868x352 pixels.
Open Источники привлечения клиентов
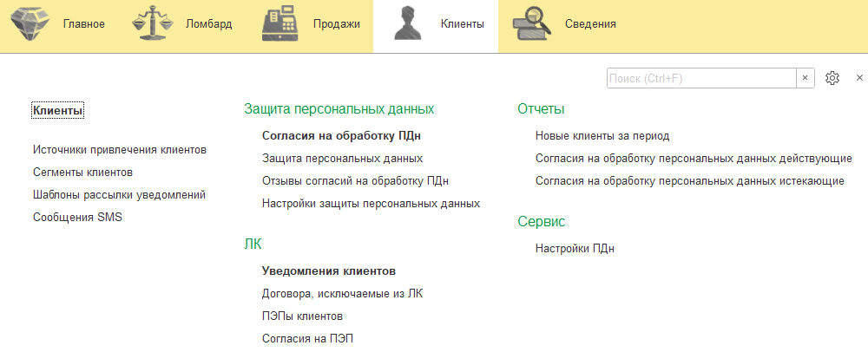click(119, 150)
